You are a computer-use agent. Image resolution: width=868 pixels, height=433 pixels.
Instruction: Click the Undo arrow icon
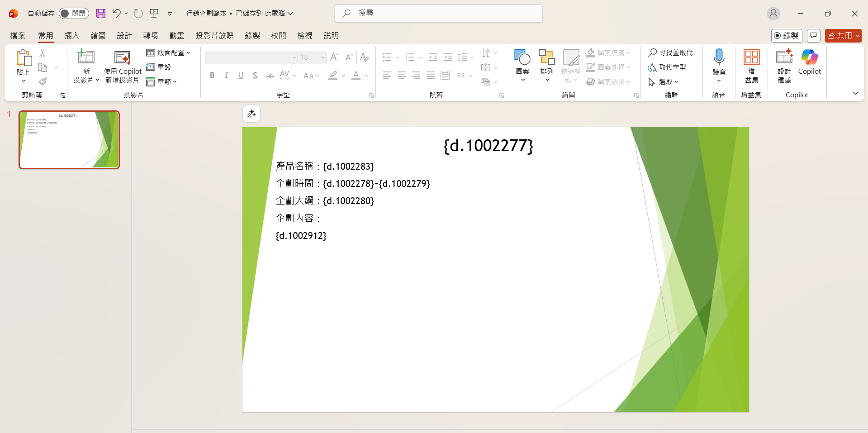click(116, 14)
